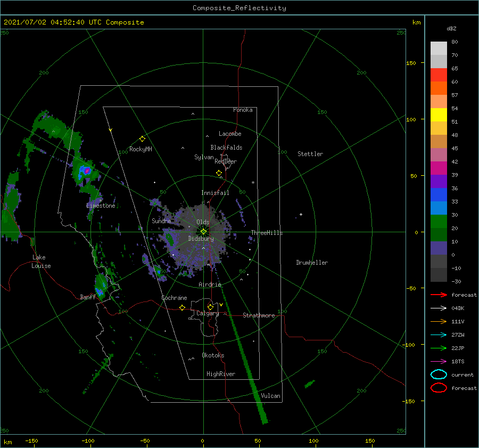This screenshot has height=448, width=479.
Task: Click the Cochrane label
Action: click(174, 298)
